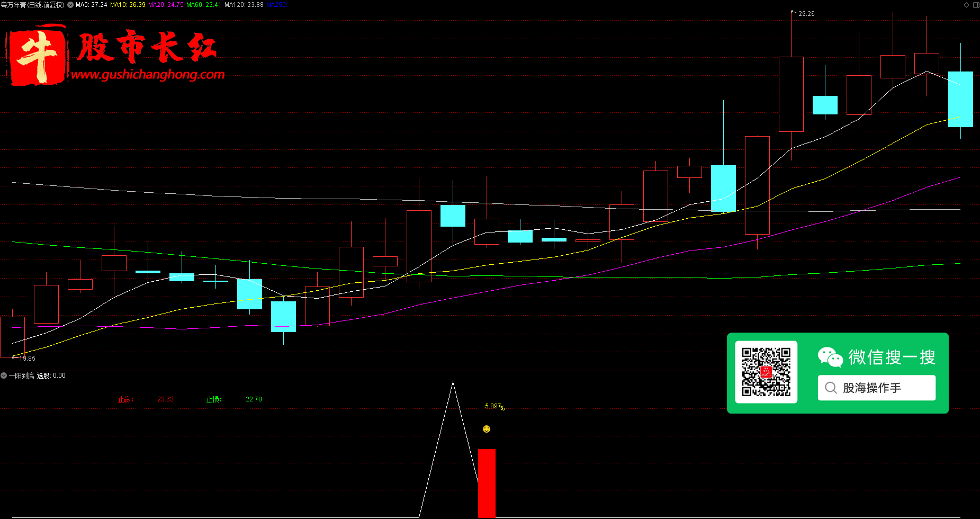Viewport: 980px width, 519px height.
Task: Click the 5.89% yellow percentage label
Action: (x=495, y=407)
